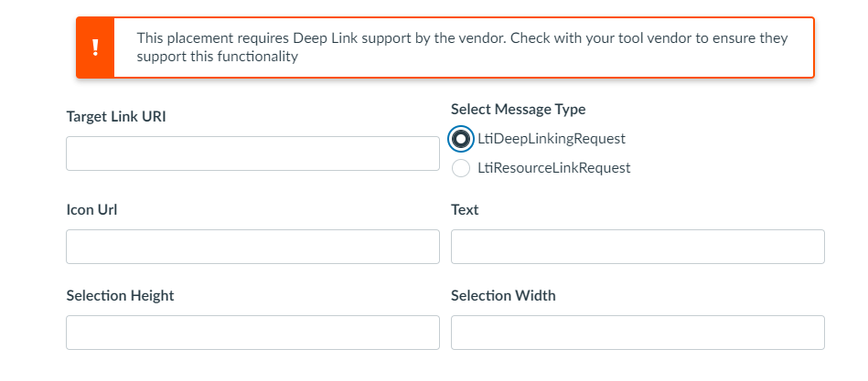Click the Selection Height input field
Image resolution: width=868 pixels, height=381 pixels.
[x=252, y=333]
